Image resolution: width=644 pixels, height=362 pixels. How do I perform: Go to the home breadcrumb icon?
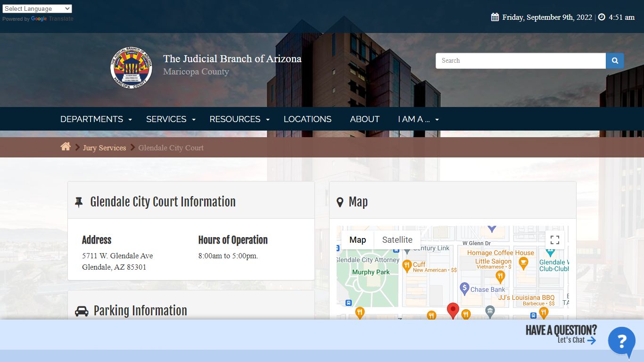66,147
